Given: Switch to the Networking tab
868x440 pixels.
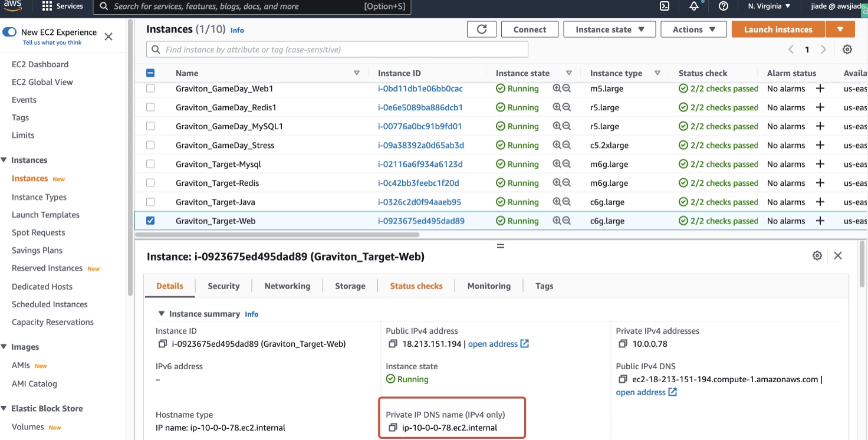Looking at the screenshot, I should pyautogui.click(x=287, y=286).
